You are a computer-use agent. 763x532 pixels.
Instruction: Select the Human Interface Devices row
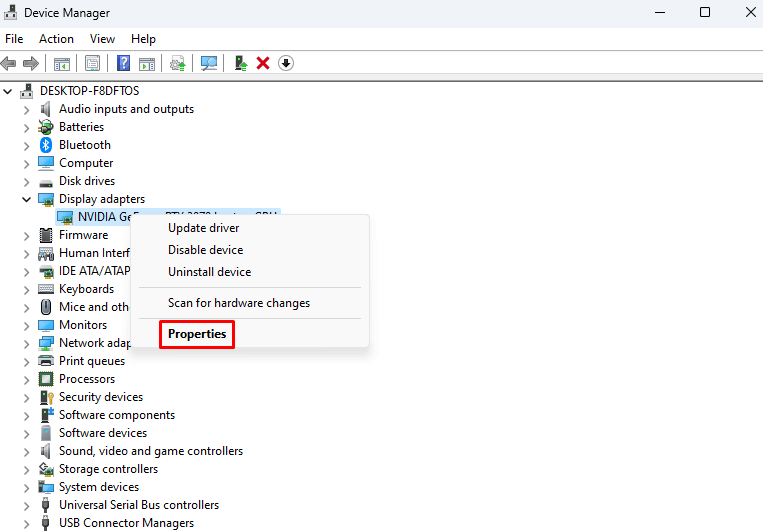click(94, 253)
